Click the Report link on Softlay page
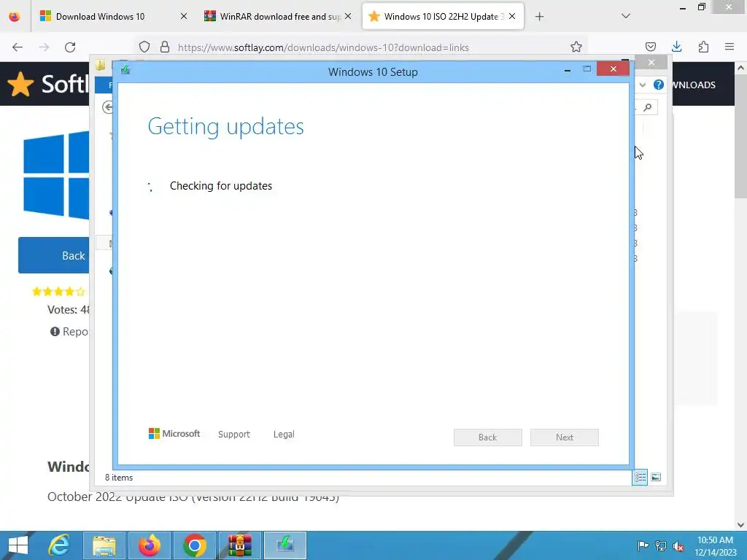747x560 pixels. click(69, 332)
